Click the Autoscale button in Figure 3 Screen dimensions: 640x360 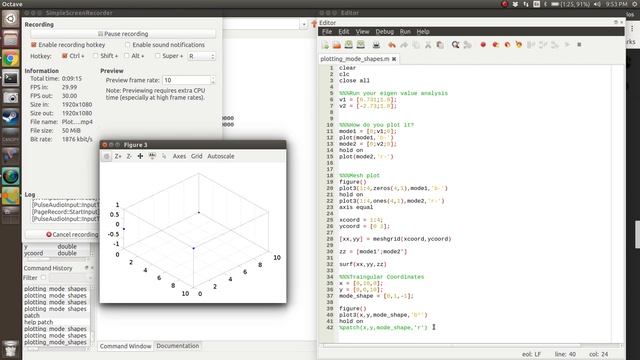pos(221,156)
